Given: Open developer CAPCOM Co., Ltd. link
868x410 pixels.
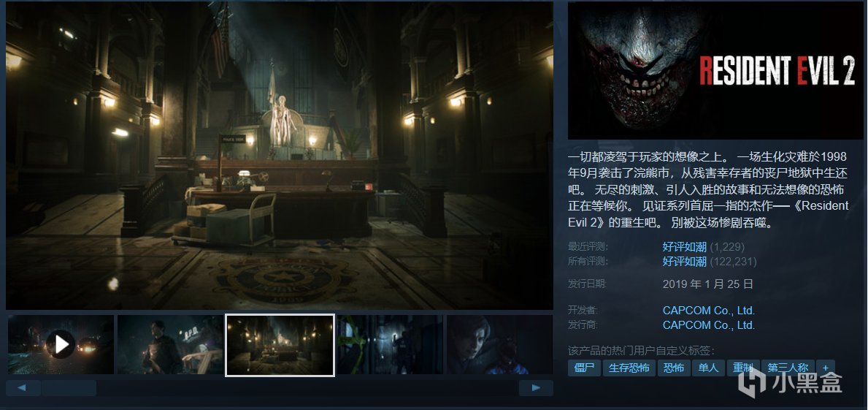Looking at the screenshot, I should (709, 311).
